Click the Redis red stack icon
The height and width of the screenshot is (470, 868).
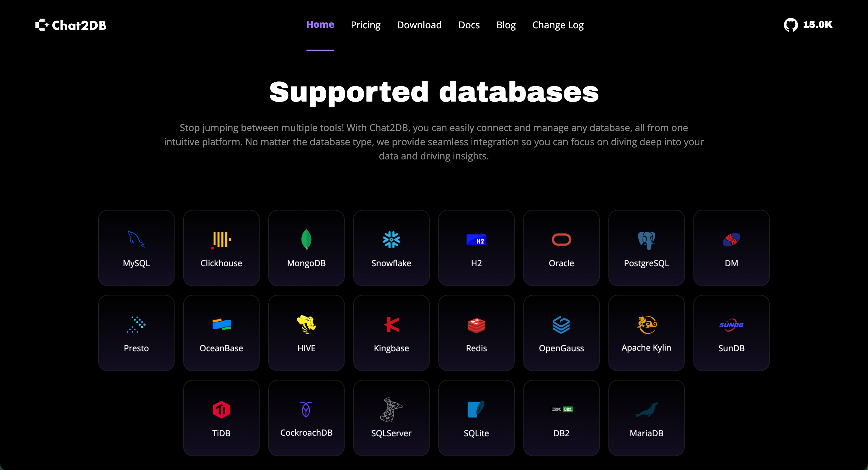[x=476, y=325]
